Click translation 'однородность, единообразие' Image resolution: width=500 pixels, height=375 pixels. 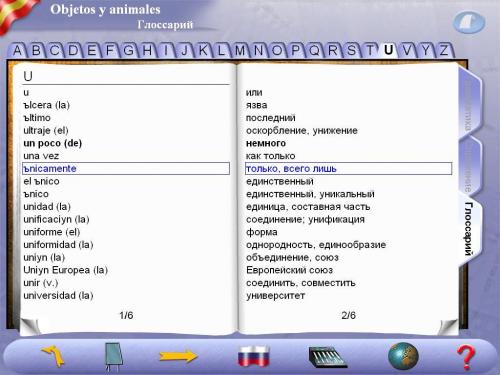(316, 245)
